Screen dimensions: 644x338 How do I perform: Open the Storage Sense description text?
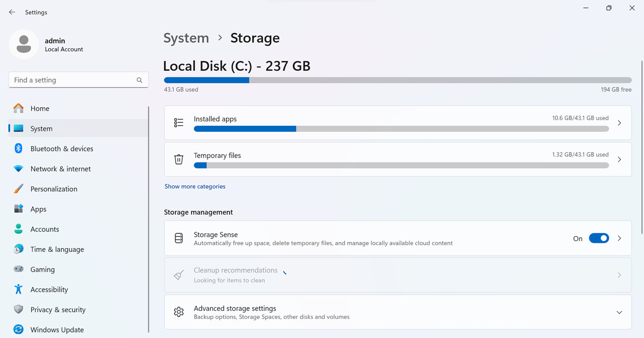pyautogui.click(x=323, y=243)
